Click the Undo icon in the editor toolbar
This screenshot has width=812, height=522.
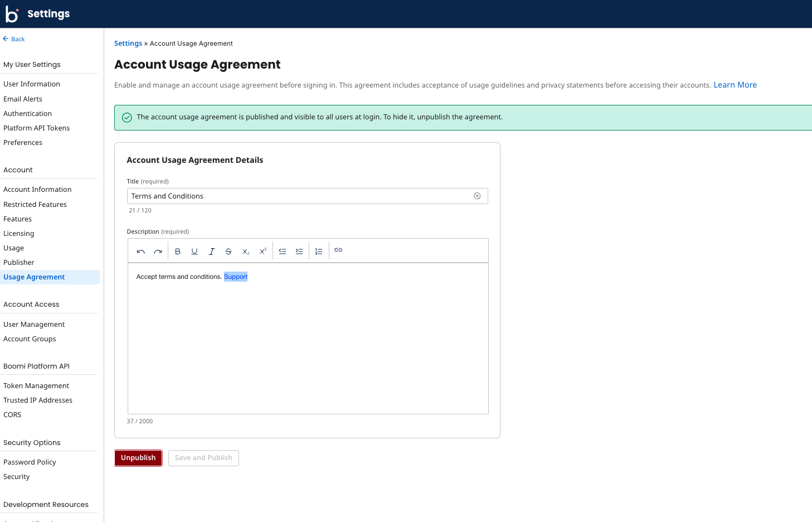coord(140,251)
